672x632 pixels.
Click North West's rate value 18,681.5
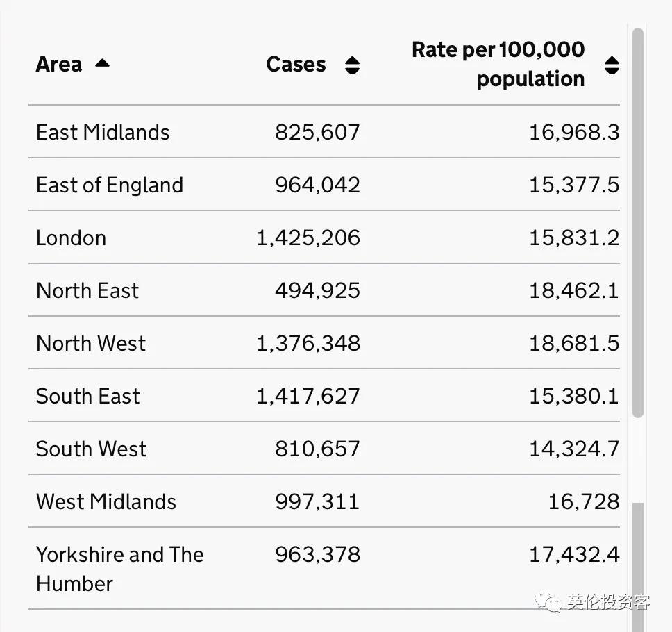point(573,343)
